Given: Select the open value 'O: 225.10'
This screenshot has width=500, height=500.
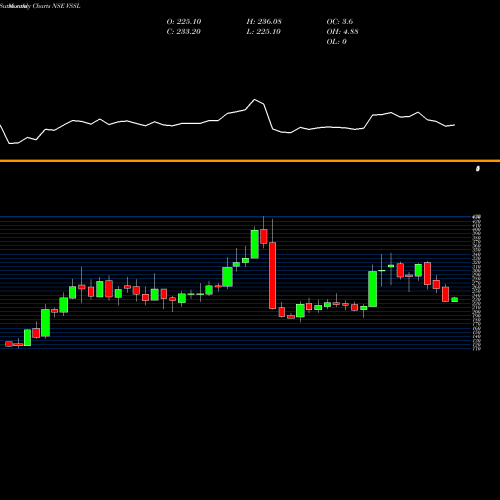Looking at the screenshot, I should pos(184,21).
